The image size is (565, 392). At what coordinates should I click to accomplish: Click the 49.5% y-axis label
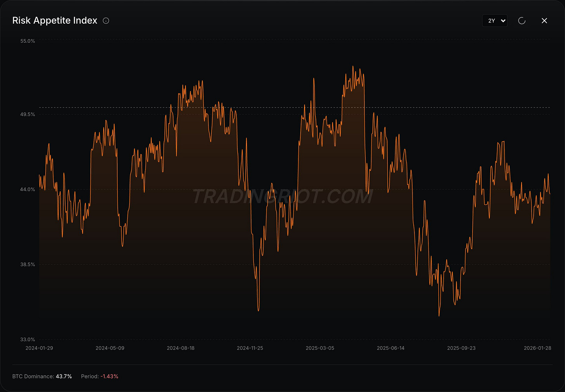[28, 114]
